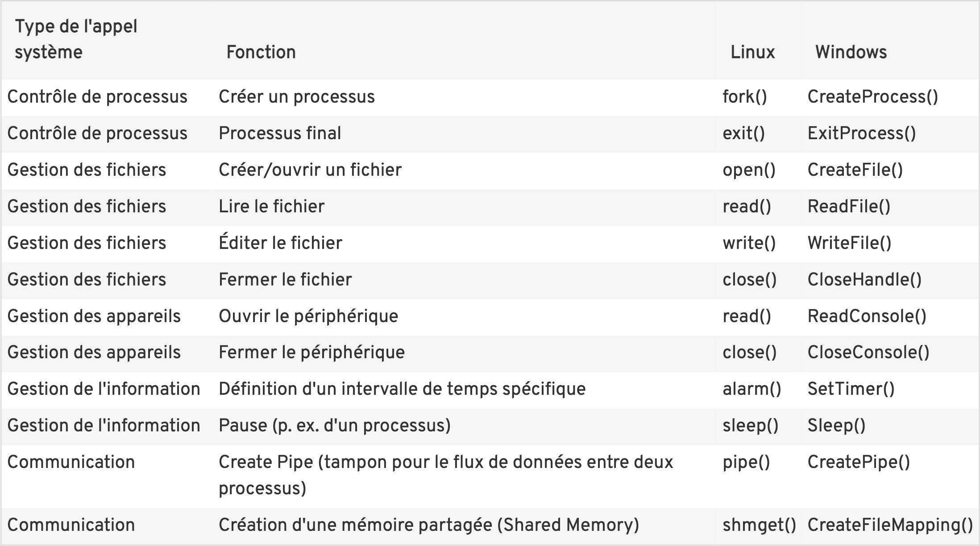This screenshot has width=980, height=546.
Task: Select the open() Linux call
Action: tap(749, 170)
